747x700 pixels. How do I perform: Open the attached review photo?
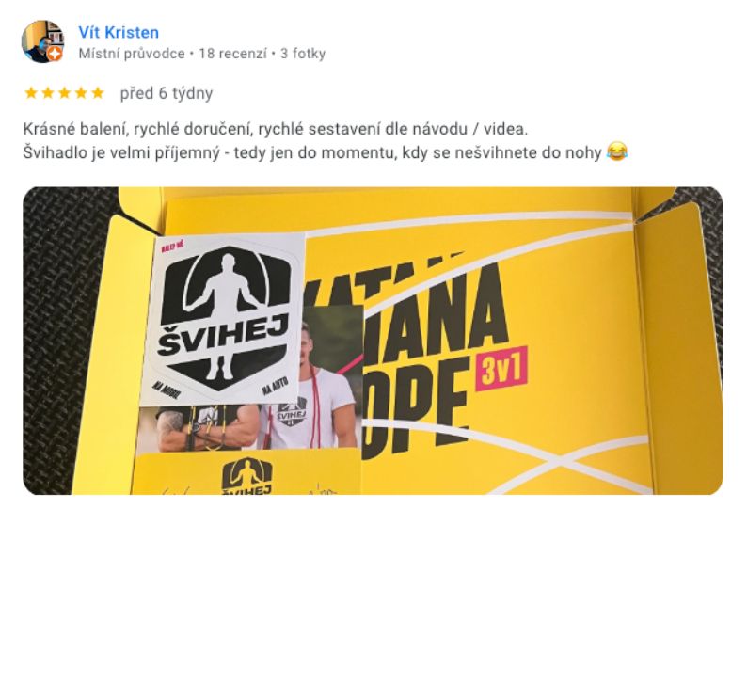coord(373,341)
